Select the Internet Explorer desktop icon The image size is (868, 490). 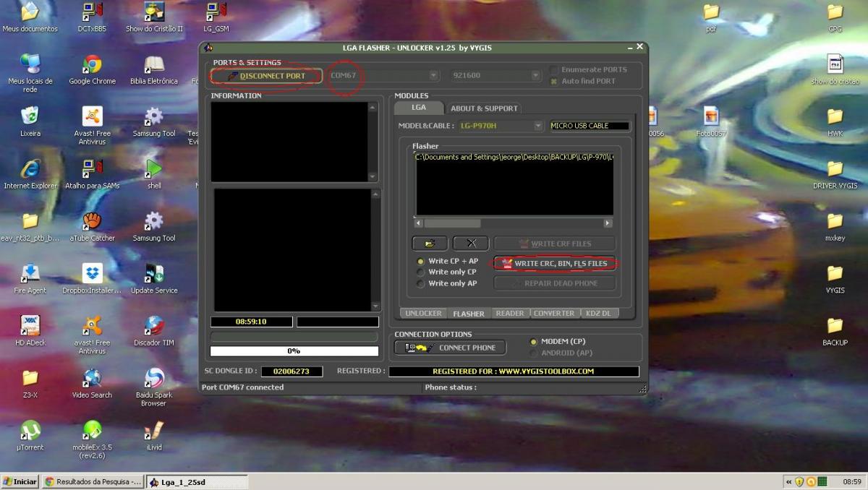(x=30, y=173)
